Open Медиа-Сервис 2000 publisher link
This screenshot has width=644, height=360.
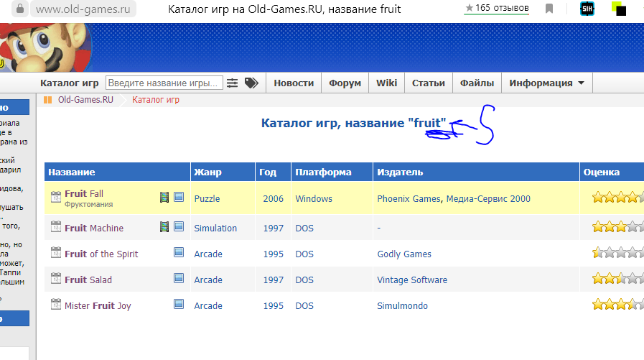point(488,199)
